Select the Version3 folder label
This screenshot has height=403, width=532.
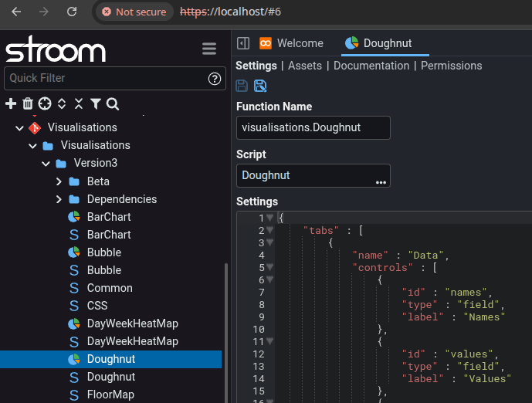click(95, 163)
